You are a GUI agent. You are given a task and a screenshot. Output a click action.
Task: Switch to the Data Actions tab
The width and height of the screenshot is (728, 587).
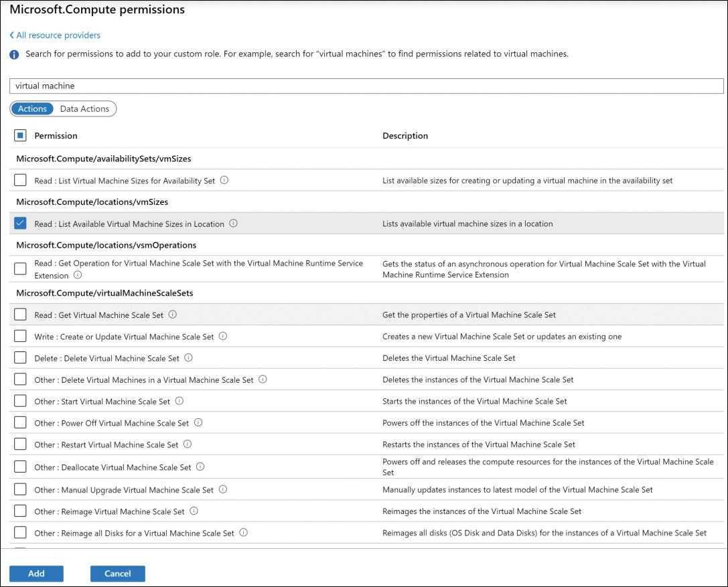[84, 108]
